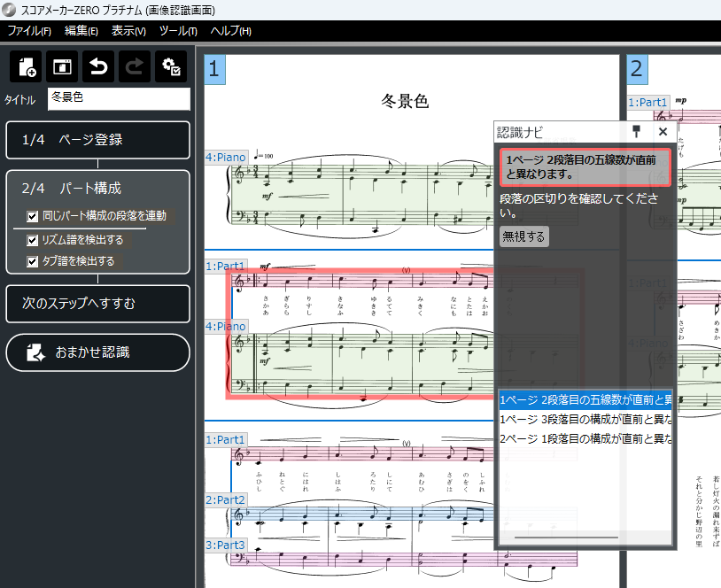Toggle タブ譜を検出する checkbox

pyautogui.click(x=33, y=261)
